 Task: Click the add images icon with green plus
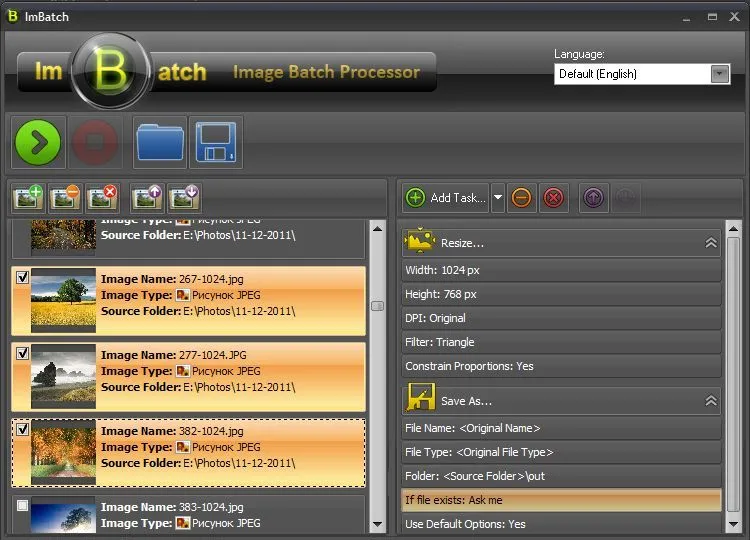(30, 197)
